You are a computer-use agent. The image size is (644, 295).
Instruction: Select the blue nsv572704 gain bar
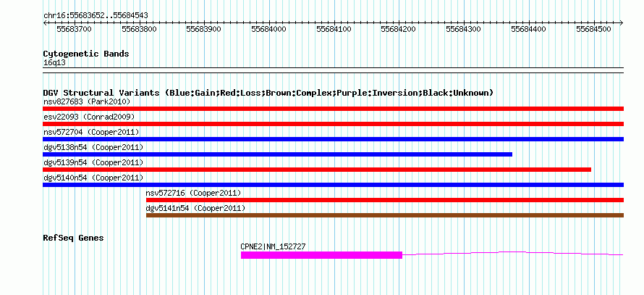333,139
